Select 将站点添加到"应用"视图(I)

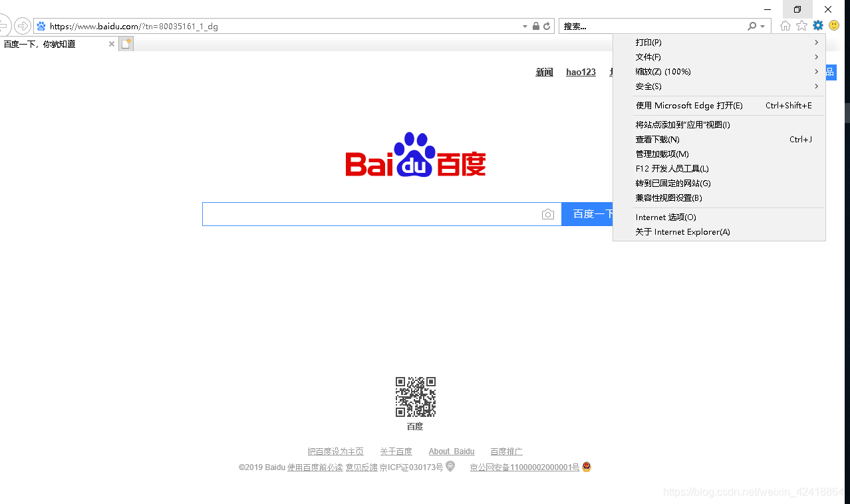[x=719, y=124]
